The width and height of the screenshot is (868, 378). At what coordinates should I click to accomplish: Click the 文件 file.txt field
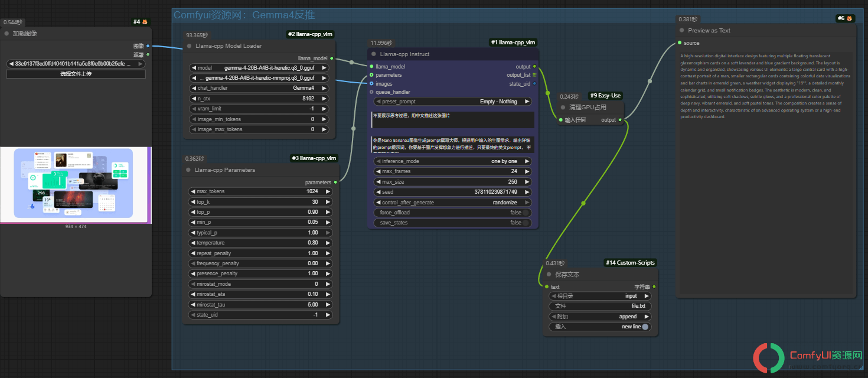point(600,307)
